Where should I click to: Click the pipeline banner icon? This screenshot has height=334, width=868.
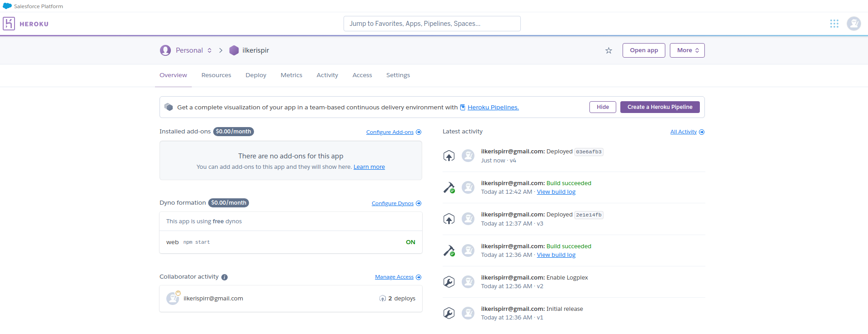point(169,107)
